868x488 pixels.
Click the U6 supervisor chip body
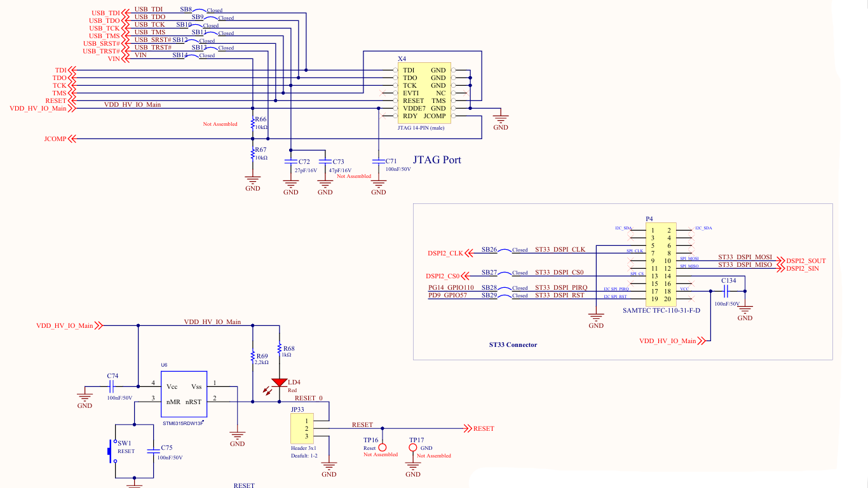point(185,393)
